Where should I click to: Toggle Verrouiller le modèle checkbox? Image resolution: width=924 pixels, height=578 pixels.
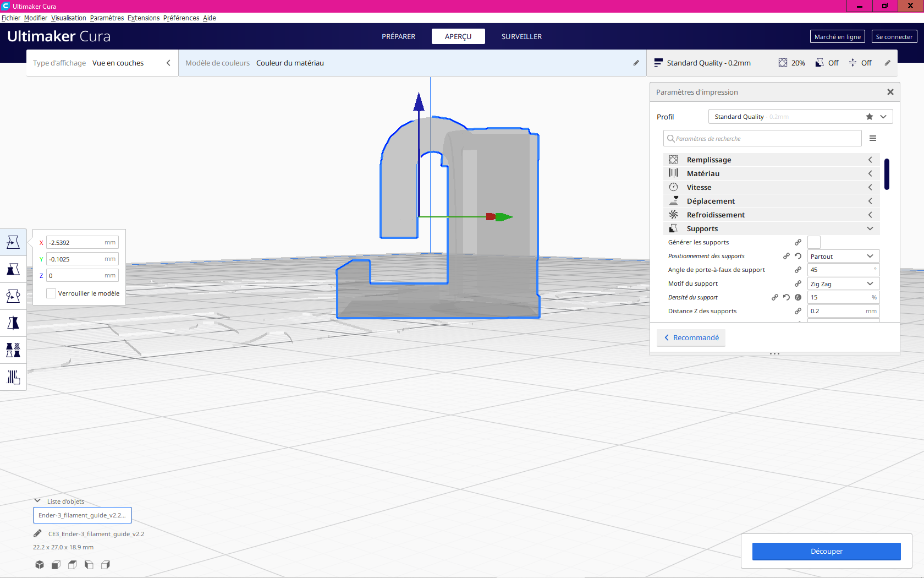51,293
